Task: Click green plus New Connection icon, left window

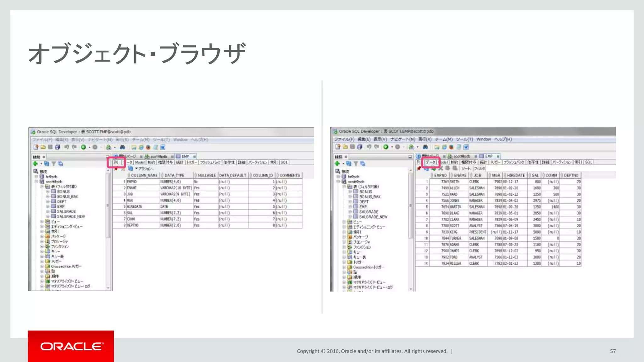Action: point(35,164)
